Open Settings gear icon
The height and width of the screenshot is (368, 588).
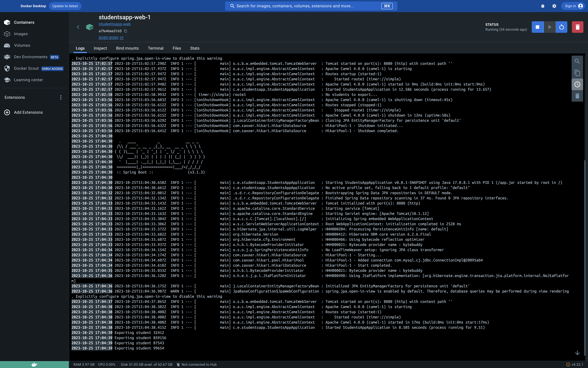click(x=554, y=6)
